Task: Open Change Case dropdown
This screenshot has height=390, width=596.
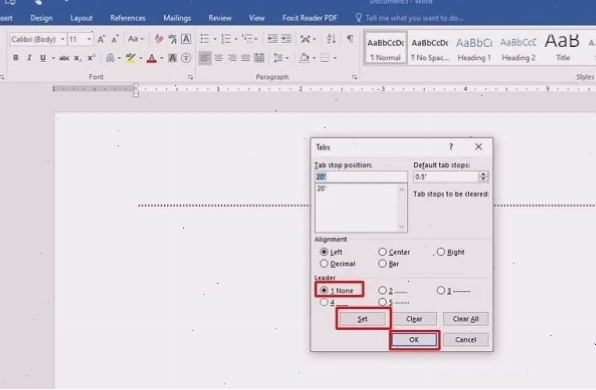Action: coord(136,39)
